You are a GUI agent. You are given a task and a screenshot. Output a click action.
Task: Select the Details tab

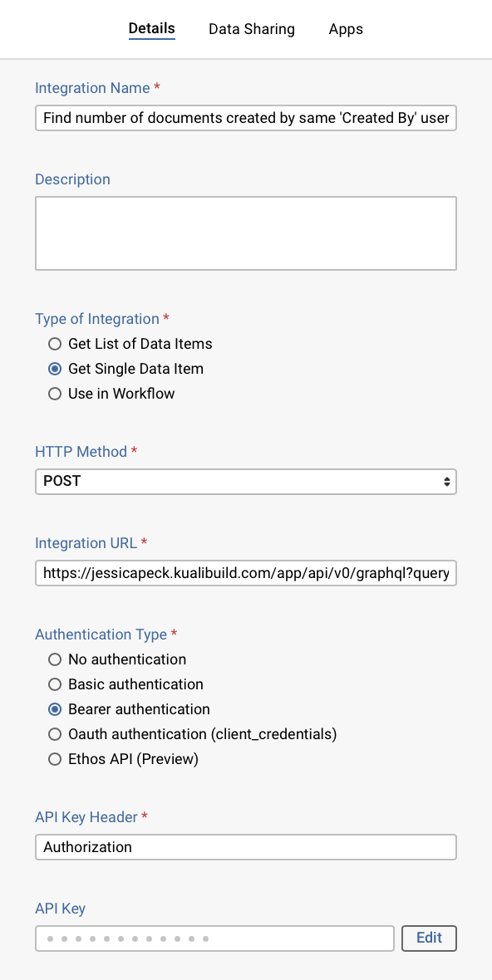[x=152, y=28]
